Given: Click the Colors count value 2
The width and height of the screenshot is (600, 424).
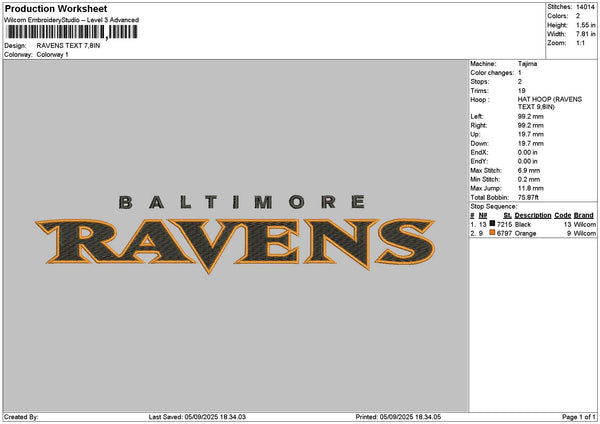Looking at the screenshot, I should (x=578, y=16).
